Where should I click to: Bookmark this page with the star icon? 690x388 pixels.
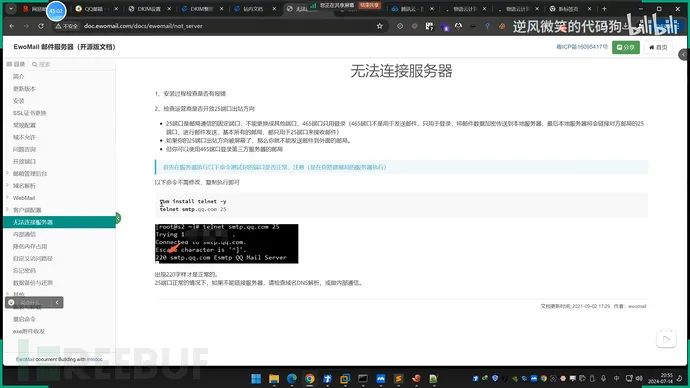click(x=379, y=26)
